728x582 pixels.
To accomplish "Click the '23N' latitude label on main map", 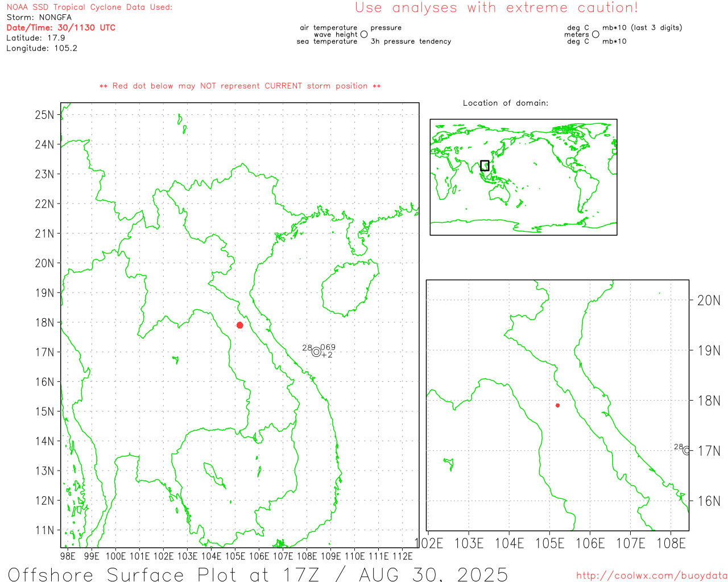I will coord(44,174).
